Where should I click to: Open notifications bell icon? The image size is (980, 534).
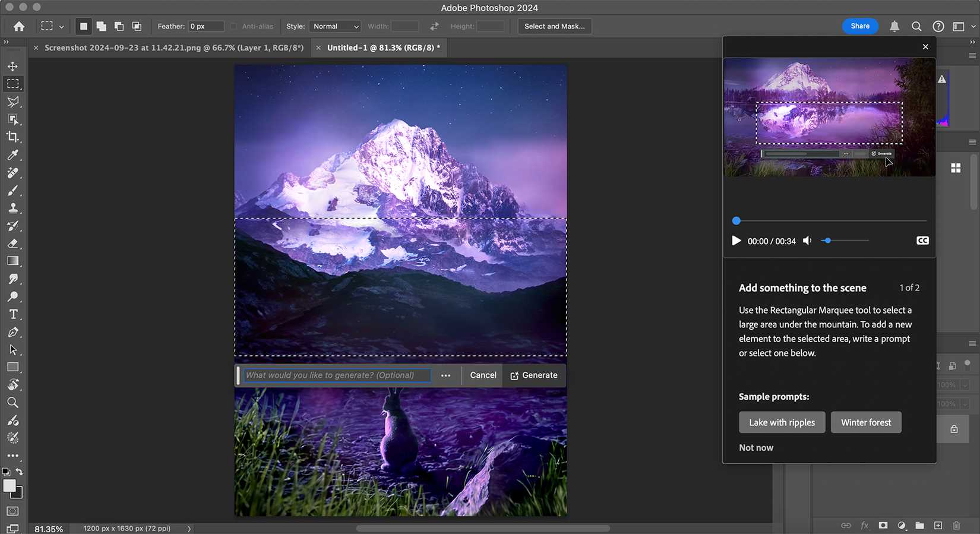point(894,26)
